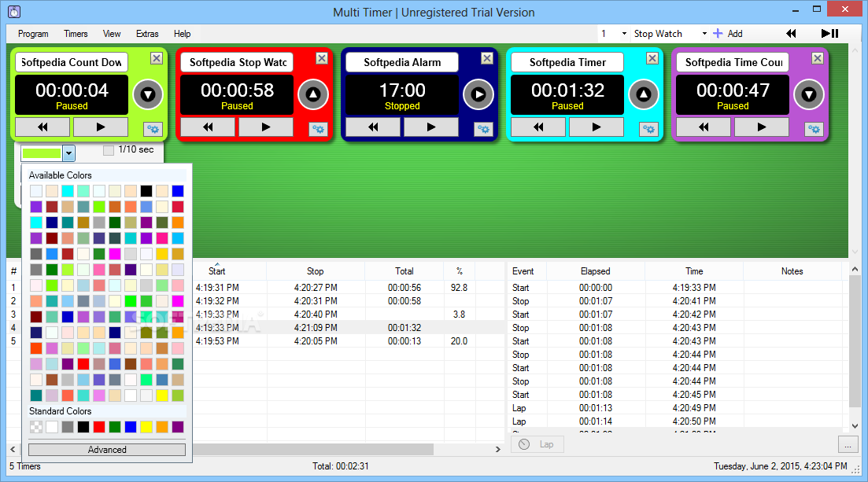This screenshot has width=868, height=482.
Task: Click round down-arrow on Softpedia Time Count
Action: [809, 94]
